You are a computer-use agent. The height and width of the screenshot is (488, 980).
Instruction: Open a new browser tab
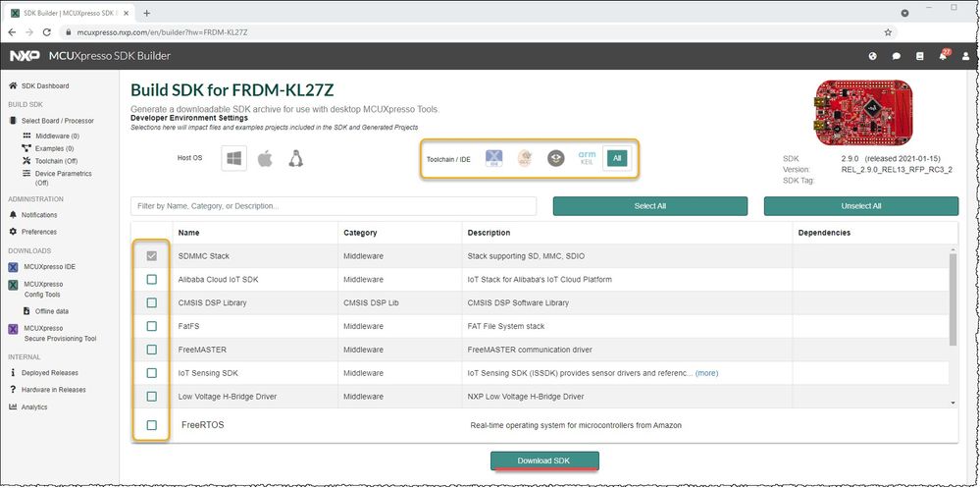point(147,13)
